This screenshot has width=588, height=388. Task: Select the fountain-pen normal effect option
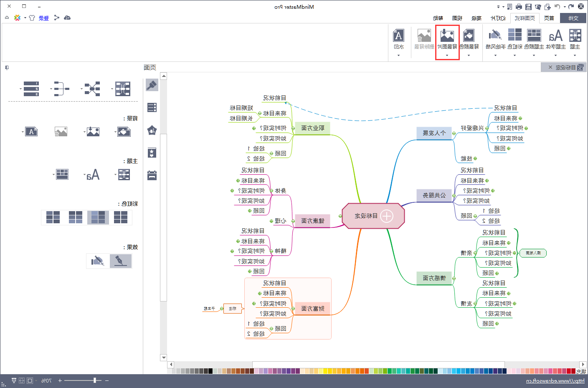click(x=121, y=261)
